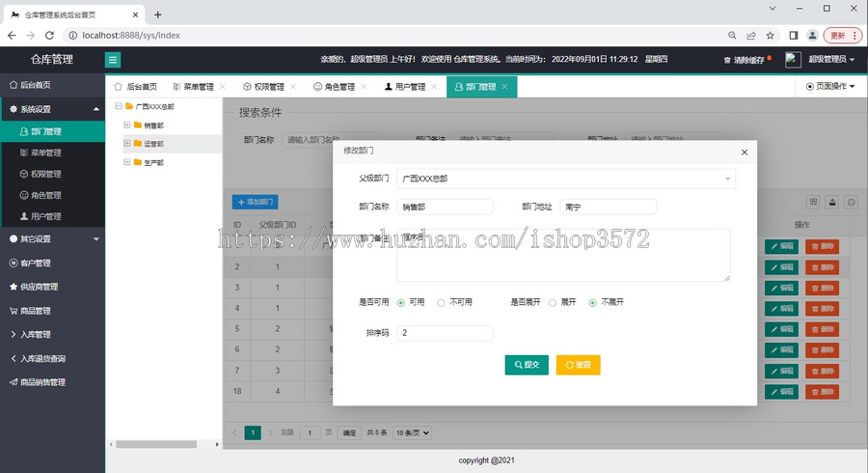
Task: Reload the browser page
Action: [x=49, y=36]
